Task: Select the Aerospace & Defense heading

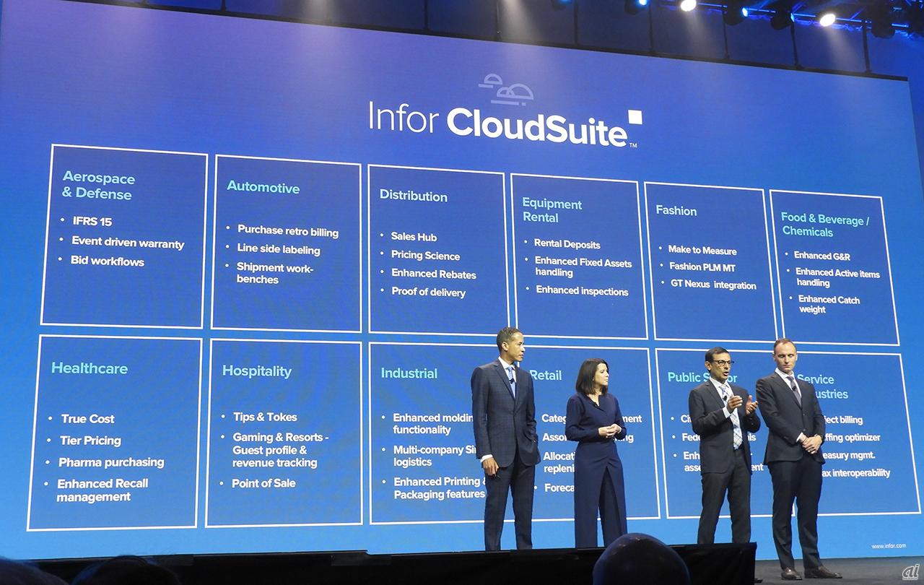Action: coord(98,186)
